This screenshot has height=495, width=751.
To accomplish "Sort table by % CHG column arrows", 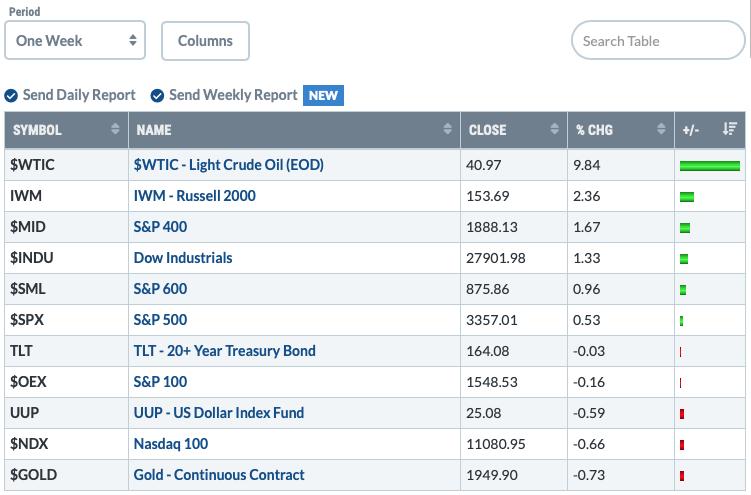I will 661,128.
